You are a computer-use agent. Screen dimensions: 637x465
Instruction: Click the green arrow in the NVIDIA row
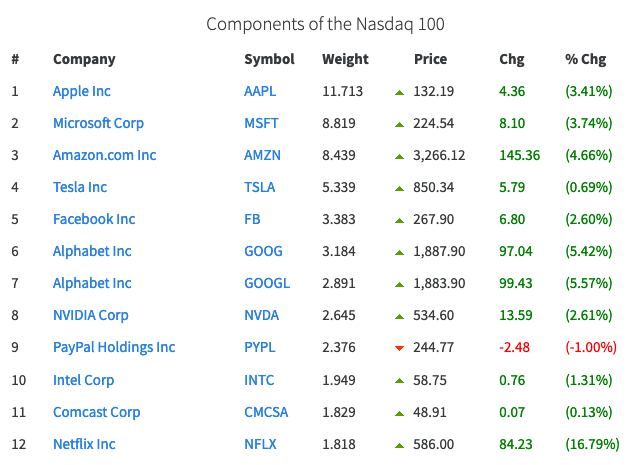pos(400,316)
